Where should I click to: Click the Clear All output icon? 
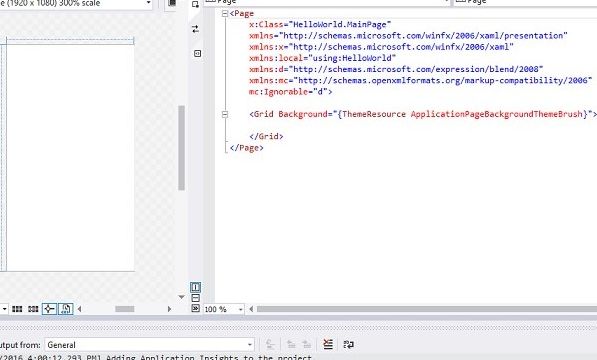click(328, 344)
